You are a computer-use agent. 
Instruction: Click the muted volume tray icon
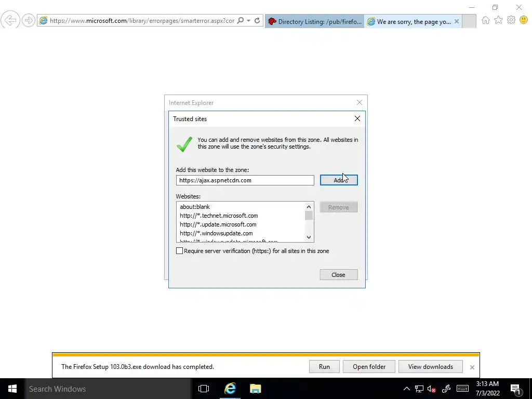[432, 389]
